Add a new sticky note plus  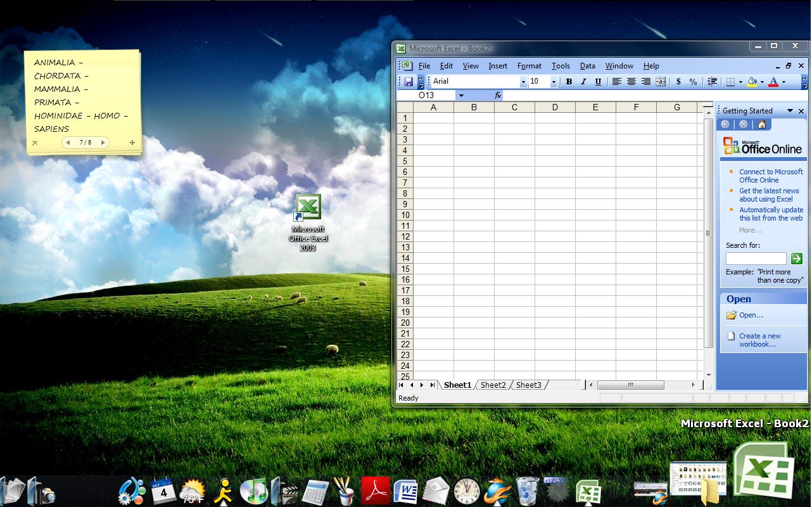(x=132, y=143)
